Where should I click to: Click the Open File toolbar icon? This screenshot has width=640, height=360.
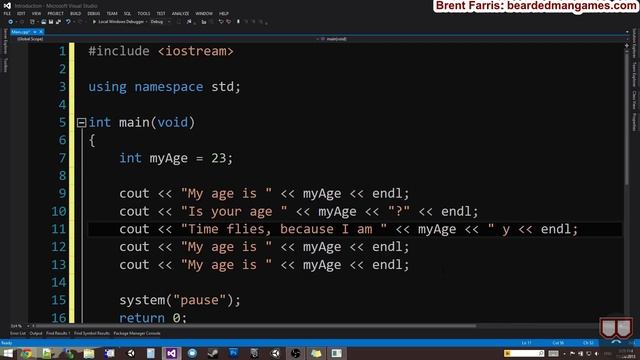(x=44, y=22)
